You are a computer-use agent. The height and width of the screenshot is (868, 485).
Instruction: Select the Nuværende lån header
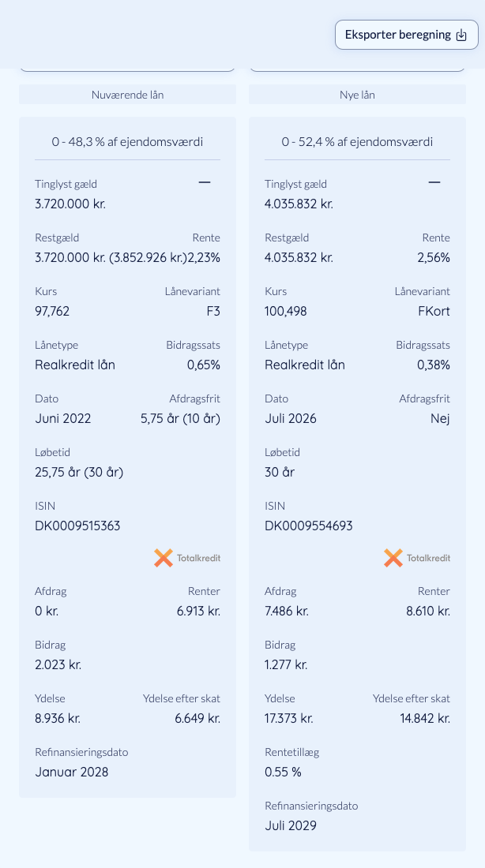pyautogui.click(x=127, y=95)
